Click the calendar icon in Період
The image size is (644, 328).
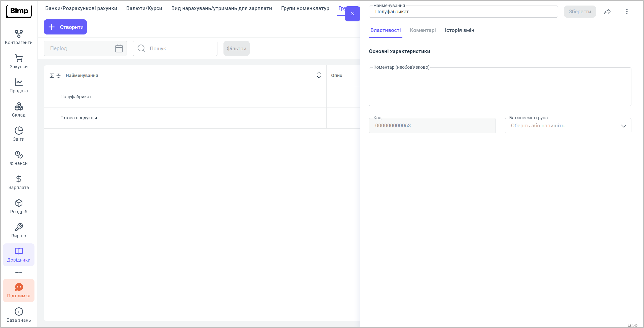tap(119, 48)
